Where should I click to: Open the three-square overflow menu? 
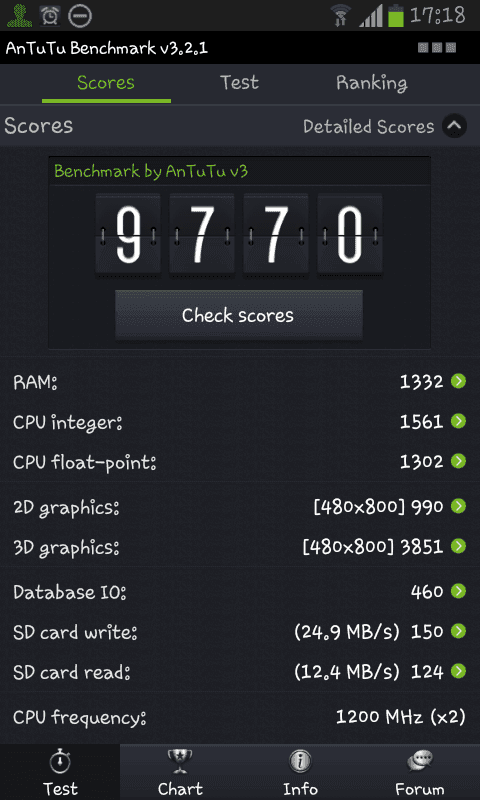437,47
